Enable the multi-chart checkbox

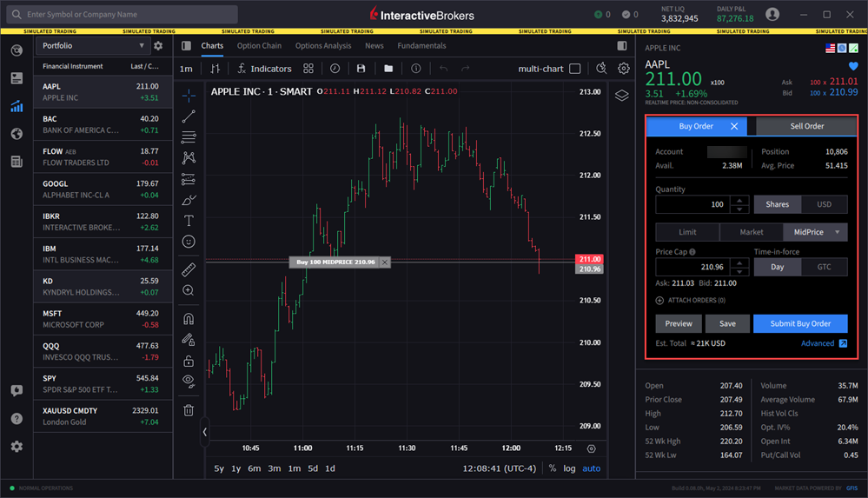pos(575,69)
